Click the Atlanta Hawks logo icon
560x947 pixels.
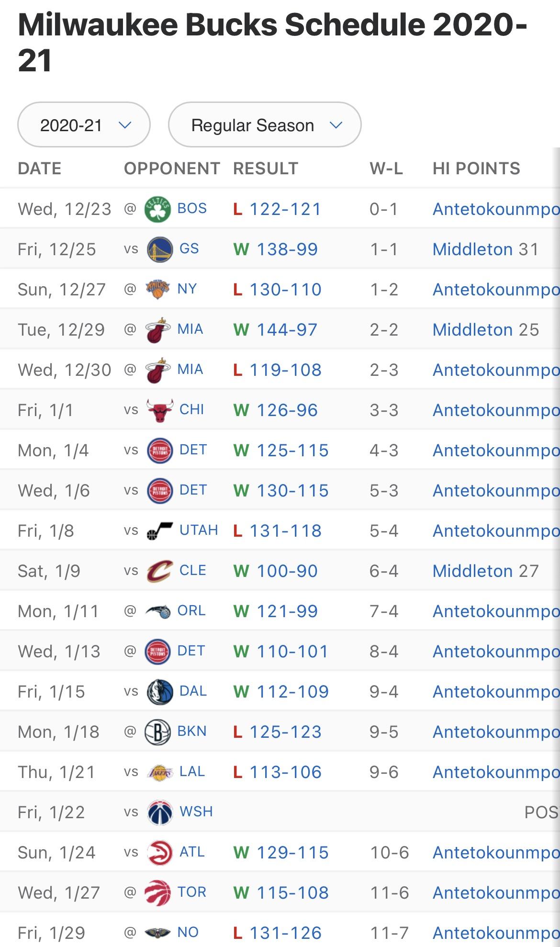pyautogui.click(x=160, y=853)
